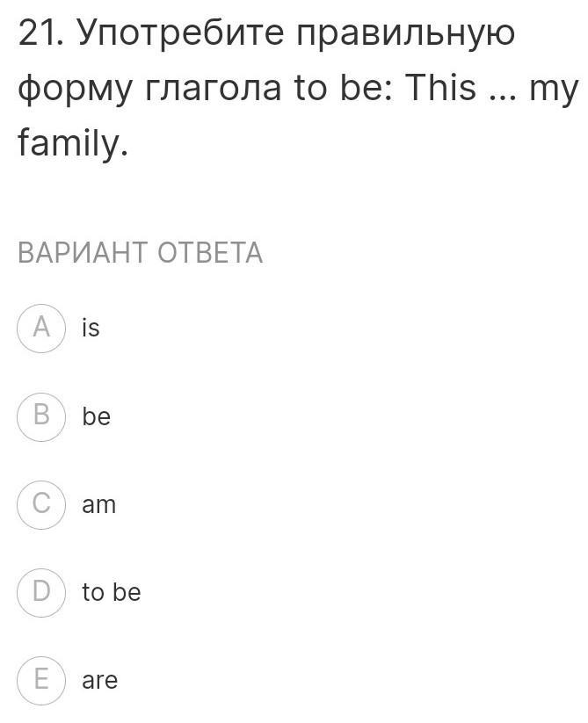588x723 pixels.
Task: Click the answer text "is"
Action: (x=91, y=328)
